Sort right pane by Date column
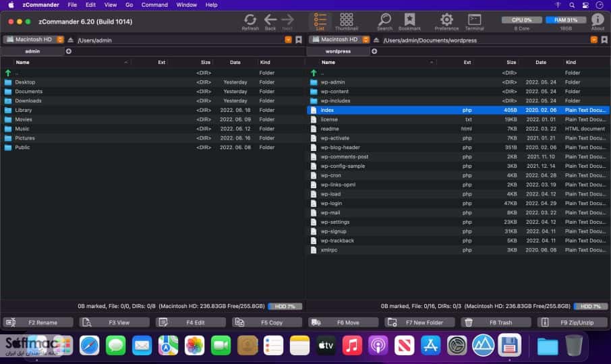The width and height of the screenshot is (611, 364). [x=540, y=62]
